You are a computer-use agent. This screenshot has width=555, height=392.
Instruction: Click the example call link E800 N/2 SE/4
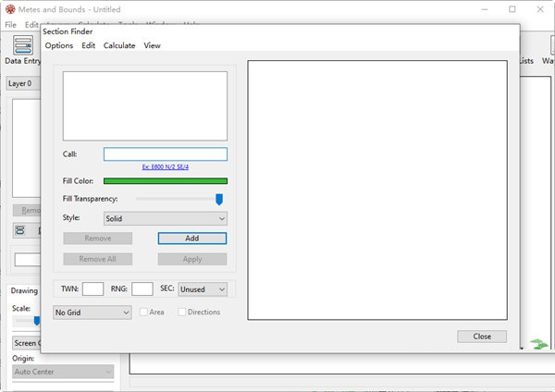point(166,167)
